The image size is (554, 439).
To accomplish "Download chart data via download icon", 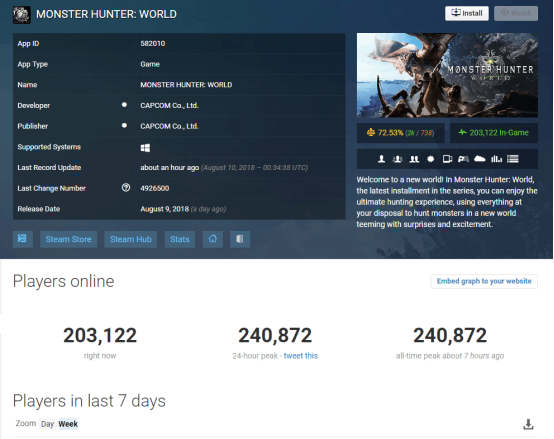I will pyautogui.click(x=528, y=424).
